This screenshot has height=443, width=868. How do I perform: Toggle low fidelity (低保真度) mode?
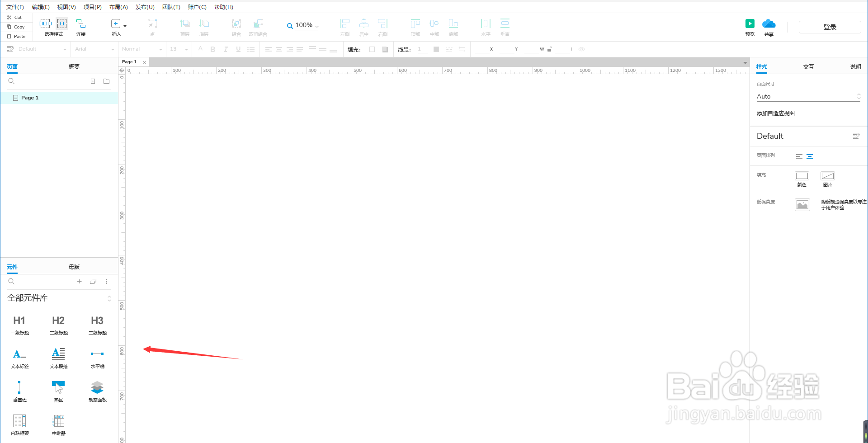click(x=802, y=205)
